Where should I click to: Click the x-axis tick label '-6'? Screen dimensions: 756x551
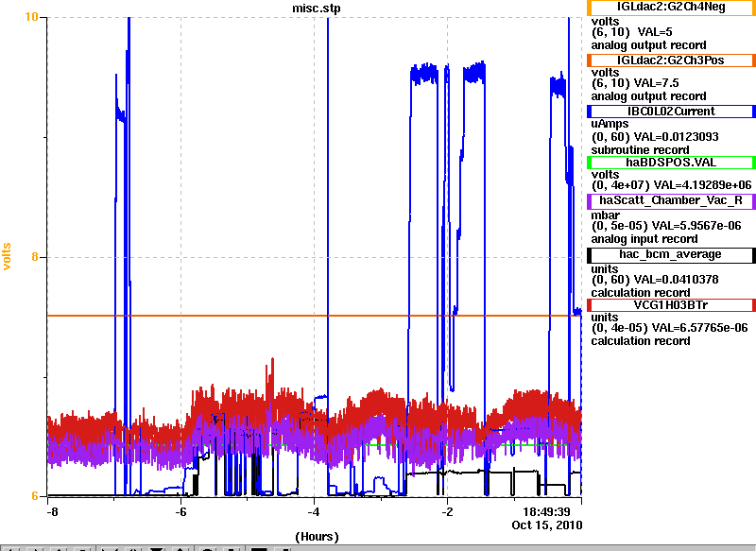click(180, 512)
